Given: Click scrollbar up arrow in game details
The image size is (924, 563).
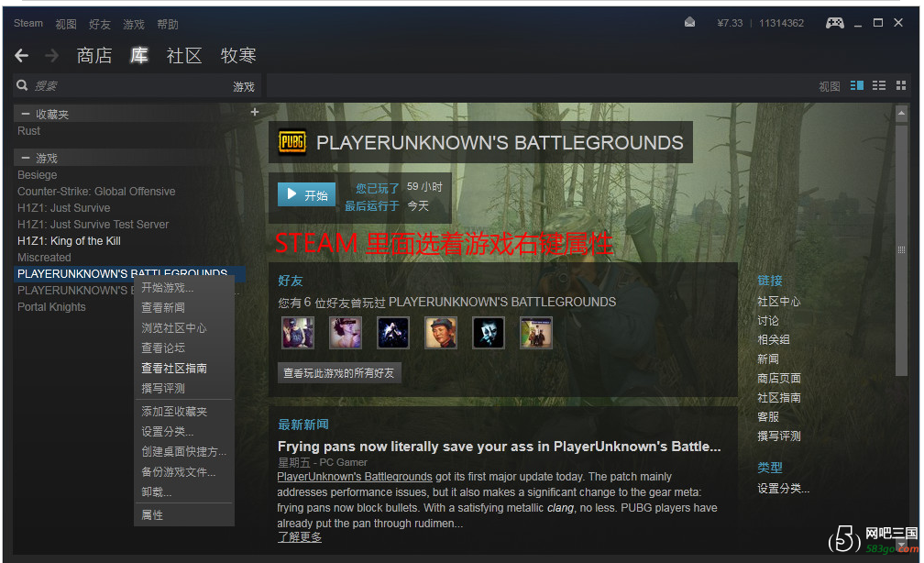Looking at the screenshot, I should pyautogui.click(x=901, y=113).
